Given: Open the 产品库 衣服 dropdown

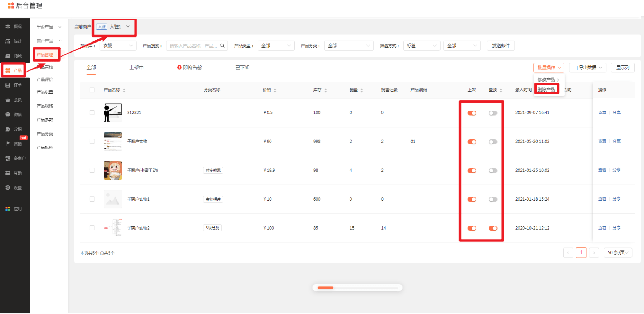Looking at the screenshot, I should pyautogui.click(x=117, y=46).
